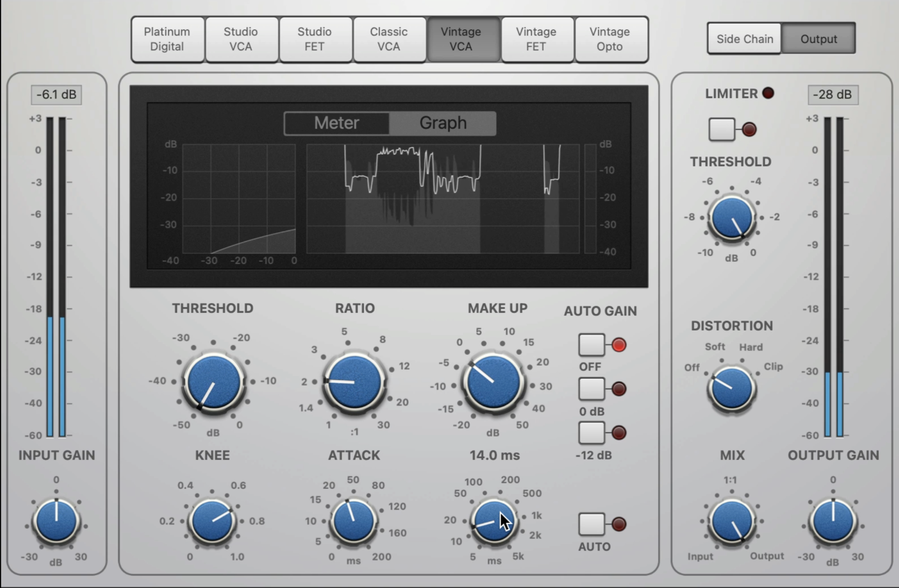The width and height of the screenshot is (899, 588).
Task: Toggle the Limiter on/off button
Action: pyautogui.click(x=722, y=129)
